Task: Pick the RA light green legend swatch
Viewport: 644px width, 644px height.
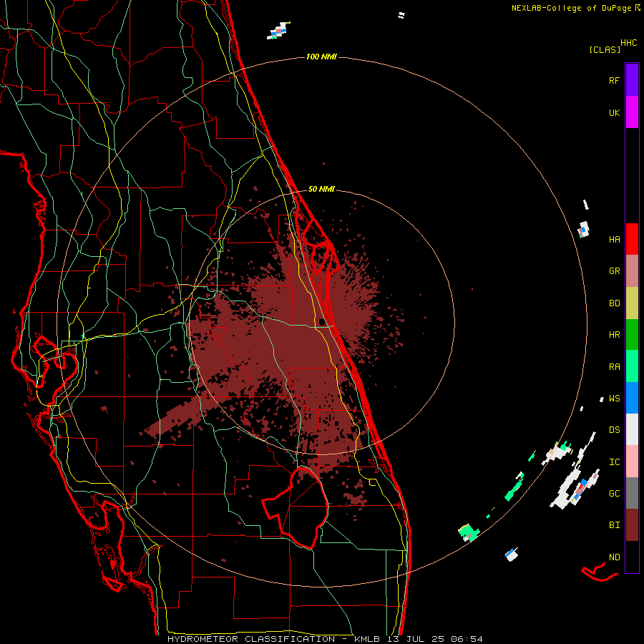Action: [632, 366]
